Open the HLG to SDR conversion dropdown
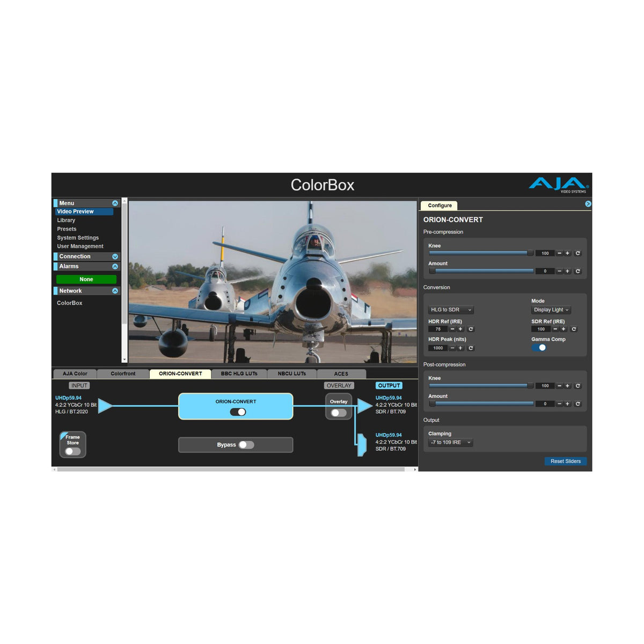 (451, 310)
